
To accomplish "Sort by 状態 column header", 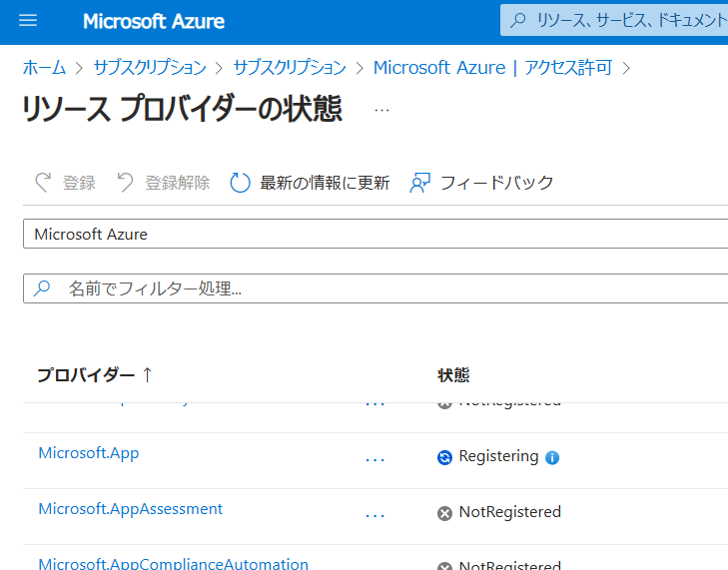I will (x=453, y=374).
